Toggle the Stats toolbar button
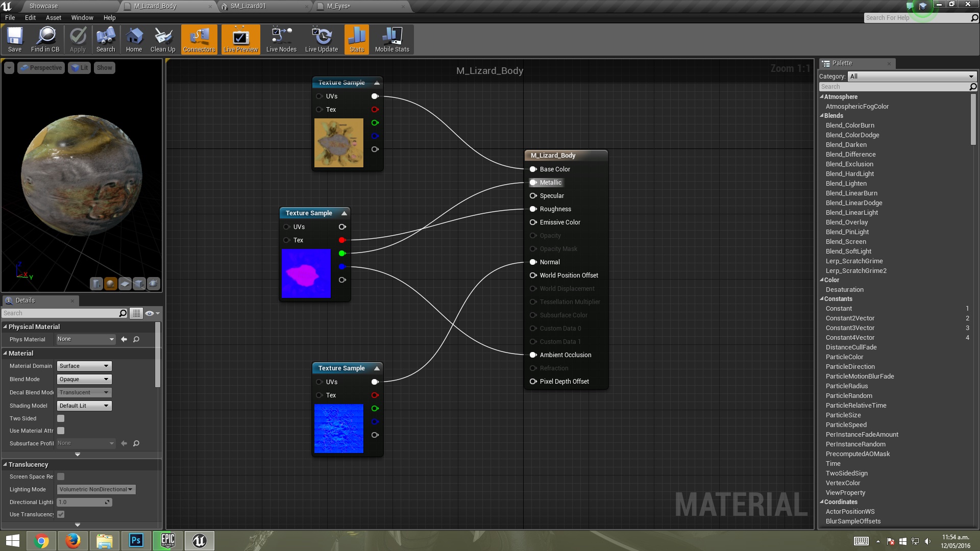The width and height of the screenshot is (980, 551). (357, 39)
